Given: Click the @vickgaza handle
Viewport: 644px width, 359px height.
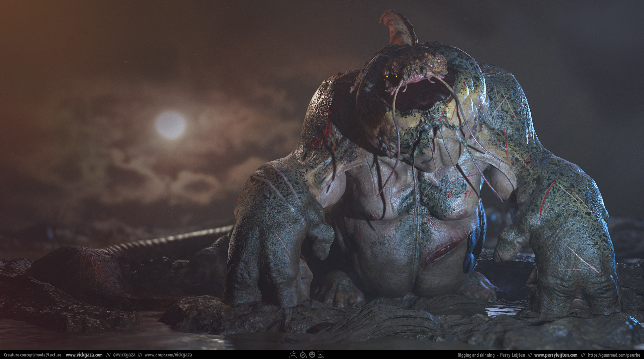Looking at the screenshot, I should click(x=124, y=355).
